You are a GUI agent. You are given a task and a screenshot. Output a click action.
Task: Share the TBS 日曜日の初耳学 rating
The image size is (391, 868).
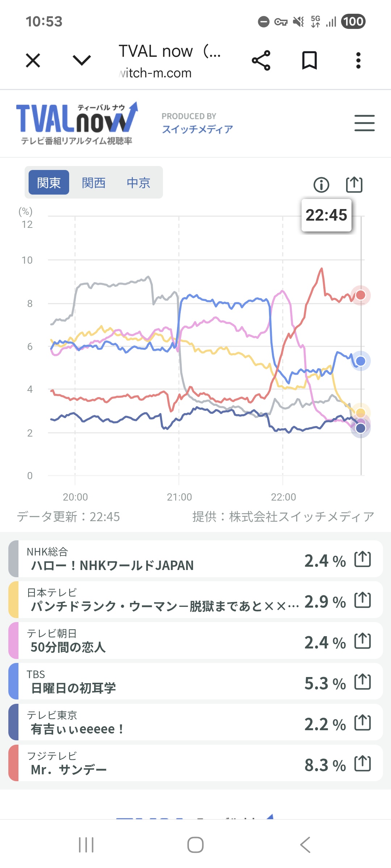point(362,682)
